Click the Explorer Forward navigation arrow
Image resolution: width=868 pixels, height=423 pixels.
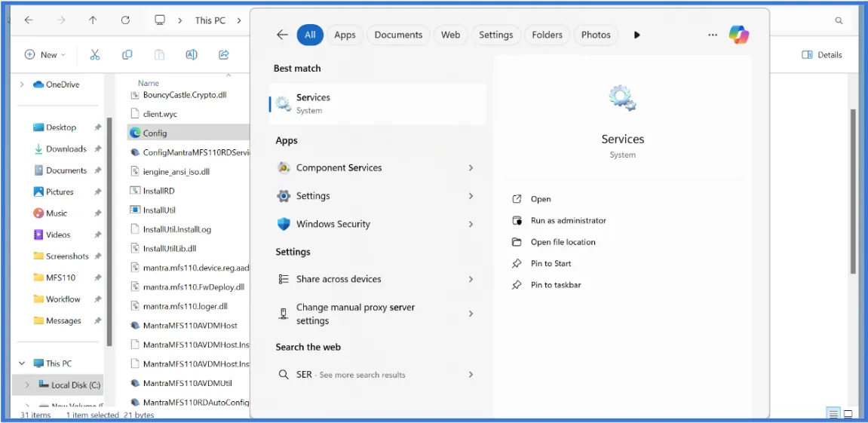61,20
